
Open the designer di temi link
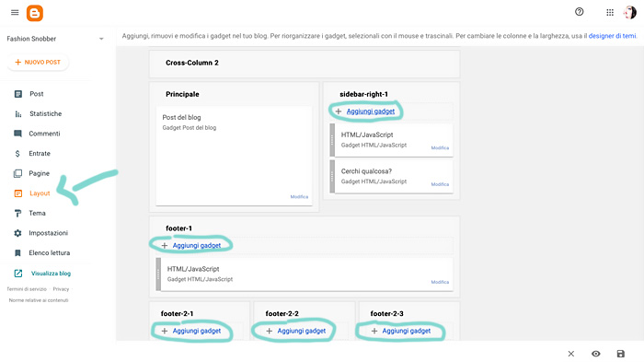(x=612, y=36)
